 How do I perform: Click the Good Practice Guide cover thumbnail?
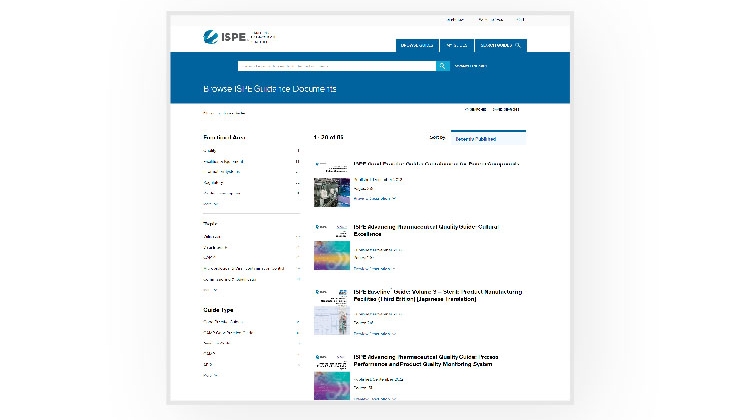click(x=332, y=185)
